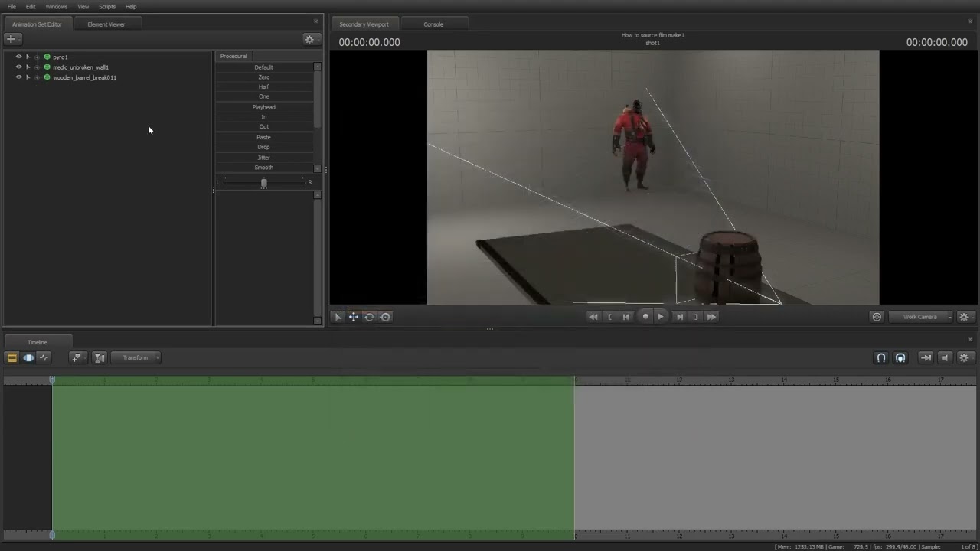Click the camera target icon beside Work Camera
Image resolution: width=980 pixels, height=551 pixels.
877,317
